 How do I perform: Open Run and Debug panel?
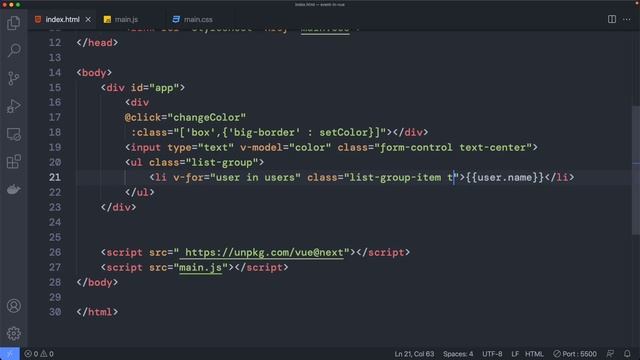(13, 106)
